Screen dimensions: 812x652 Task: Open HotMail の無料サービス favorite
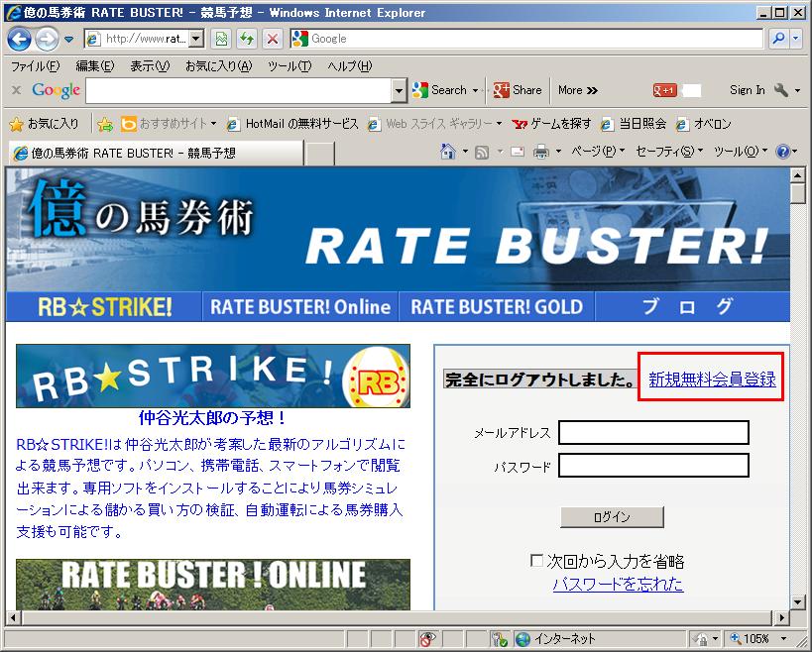292,124
